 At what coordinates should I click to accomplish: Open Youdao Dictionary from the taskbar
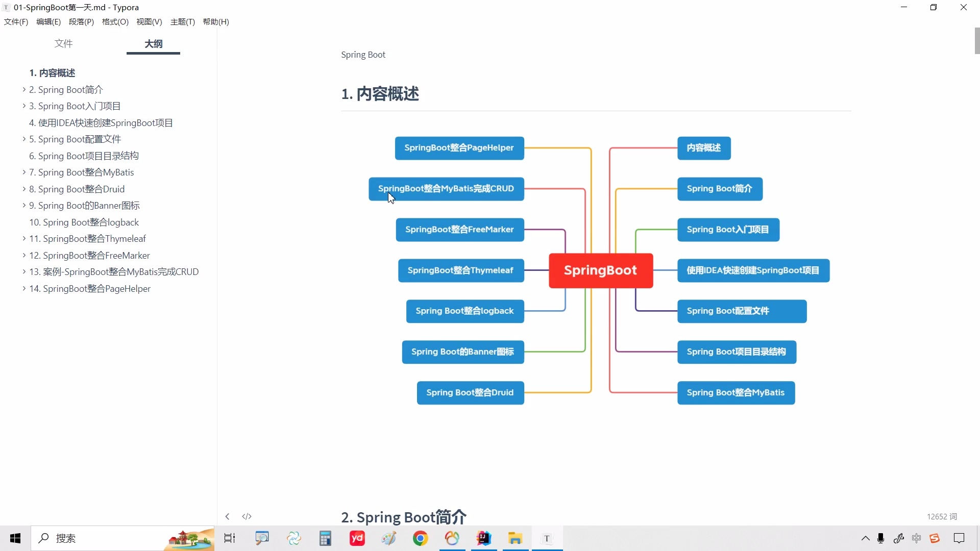click(x=357, y=538)
